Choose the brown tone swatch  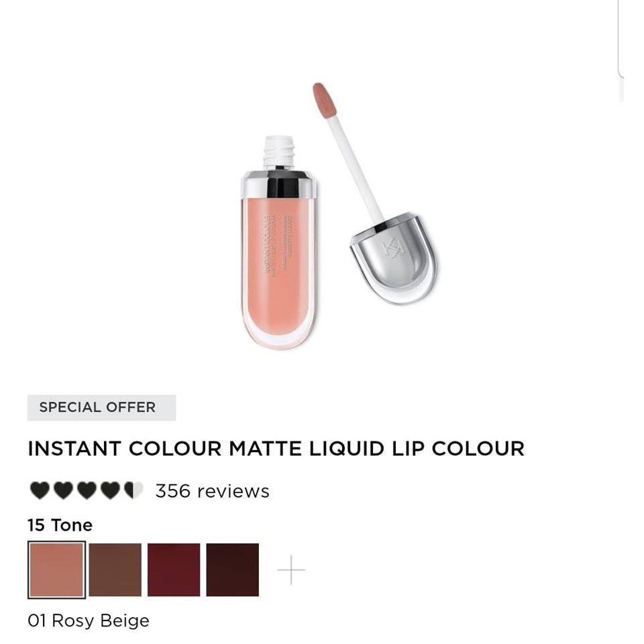click(115, 570)
